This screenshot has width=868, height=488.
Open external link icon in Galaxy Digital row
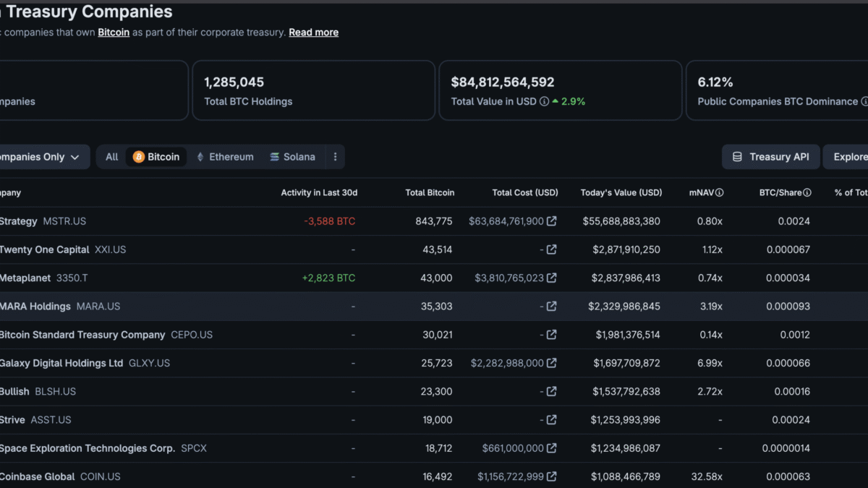[x=552, y=363]
